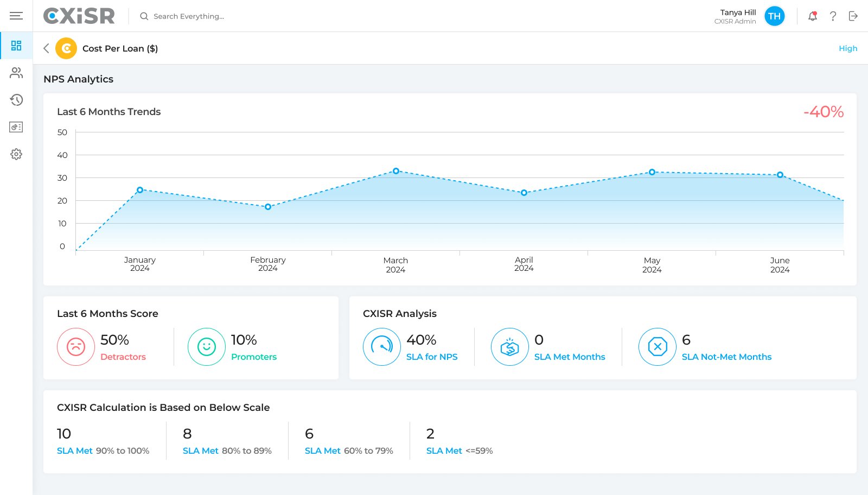
Task: Select the March 2024 data point
Action: [396, 171]
